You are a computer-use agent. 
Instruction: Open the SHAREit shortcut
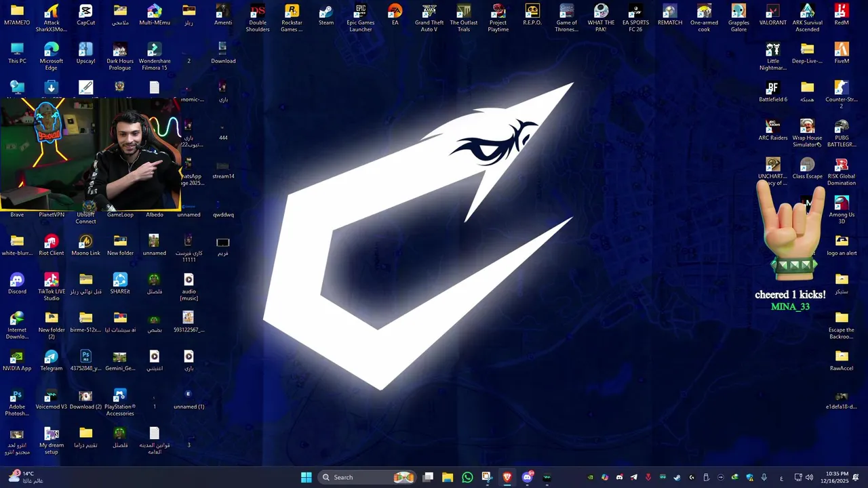coord(120,285)
